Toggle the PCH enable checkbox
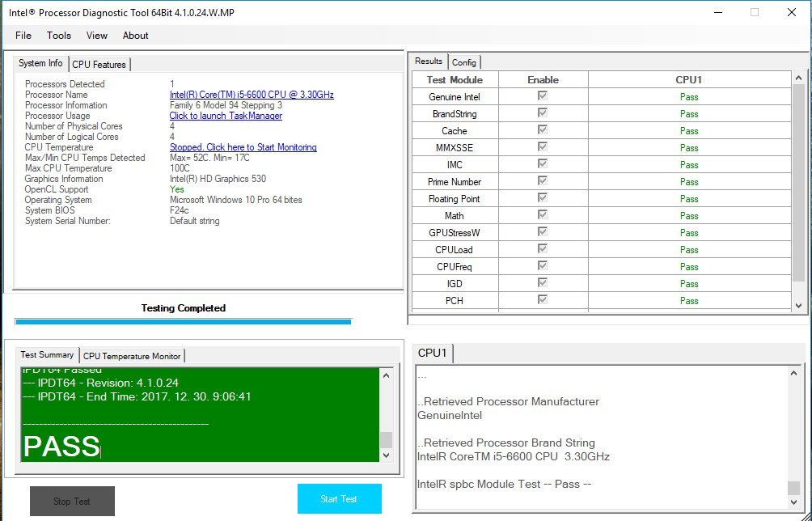 click(543, 300)
